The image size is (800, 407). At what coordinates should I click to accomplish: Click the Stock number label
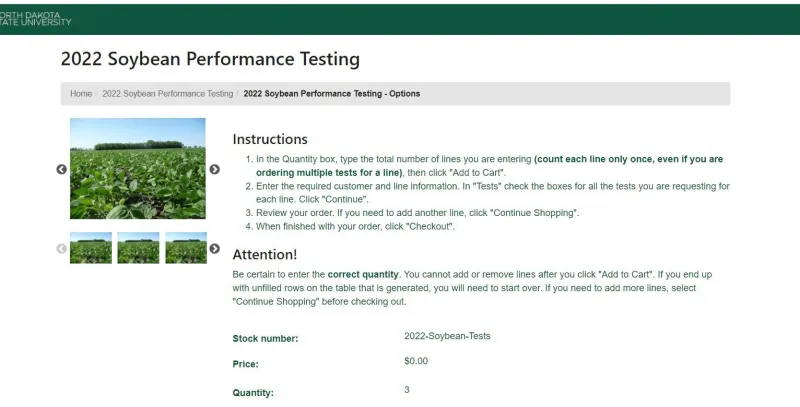click(x=265, y=338)
